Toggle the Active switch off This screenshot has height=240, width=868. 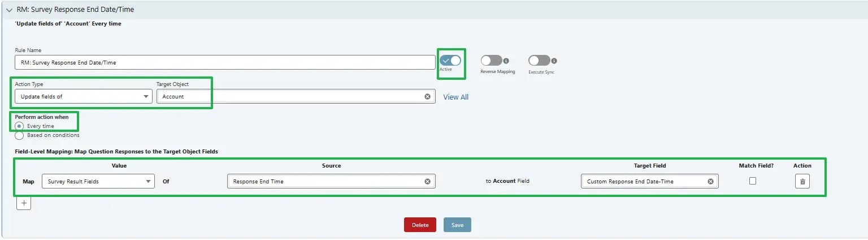[x=450, y=61]
